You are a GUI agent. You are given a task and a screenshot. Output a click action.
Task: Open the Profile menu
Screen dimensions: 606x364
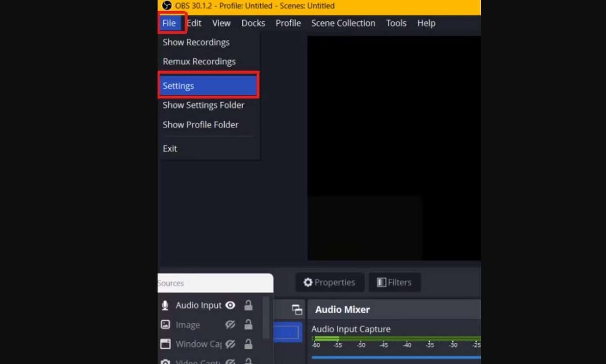(x=288, y=23)
